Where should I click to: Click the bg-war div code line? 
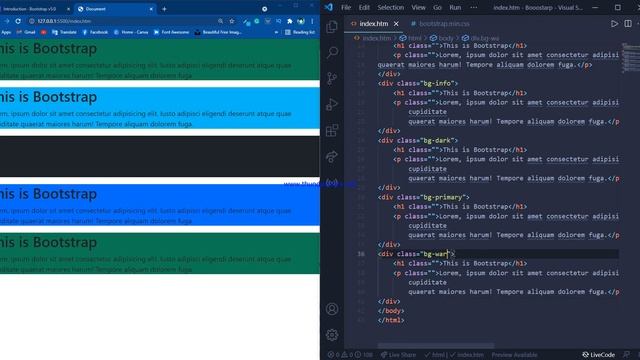(416, 254)
